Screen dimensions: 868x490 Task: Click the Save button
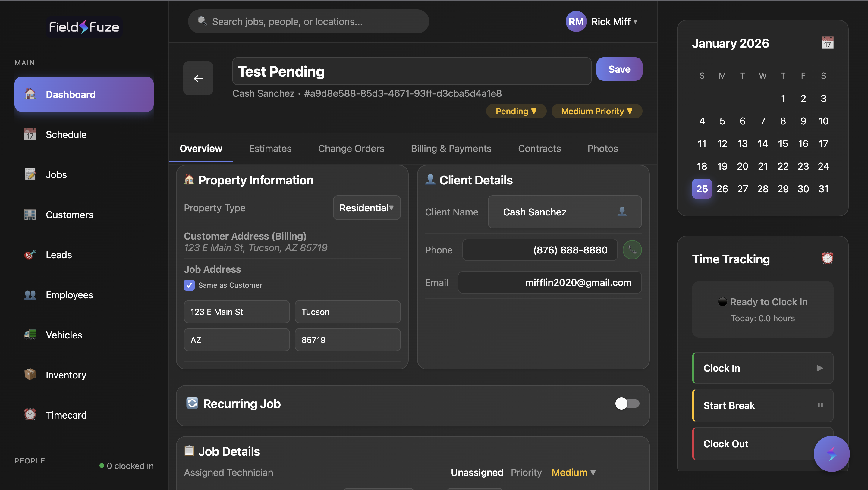click(x=619, y=69)
